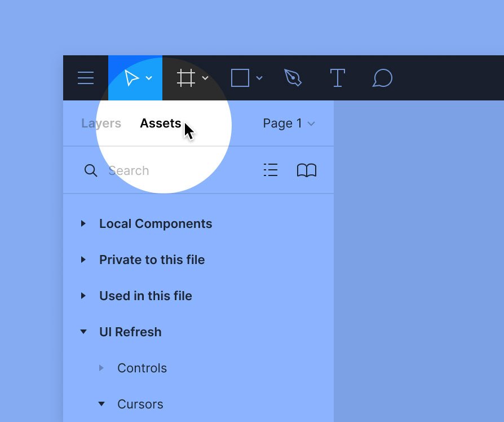Open the hamburger main menu
Screen dimensions: 504x422
tap(86, 78)
